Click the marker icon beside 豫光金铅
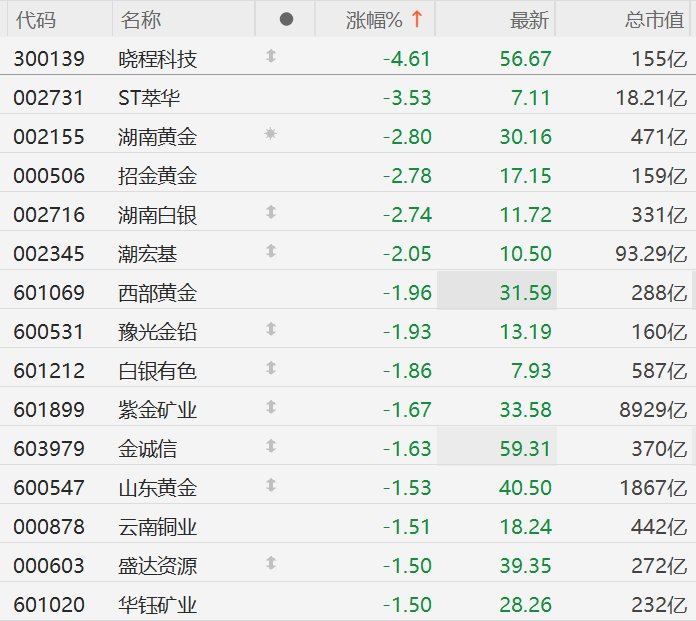The image size is (696, 621). point(270,330)
